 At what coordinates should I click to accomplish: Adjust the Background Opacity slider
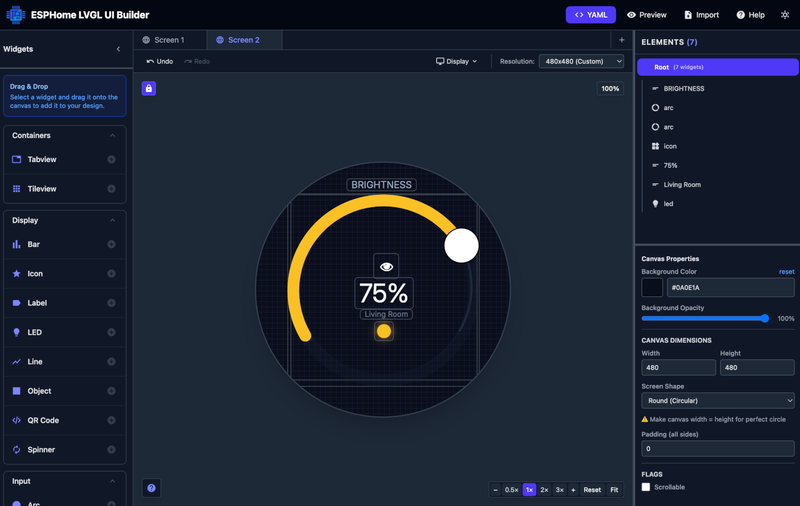[x=705, y=318]
